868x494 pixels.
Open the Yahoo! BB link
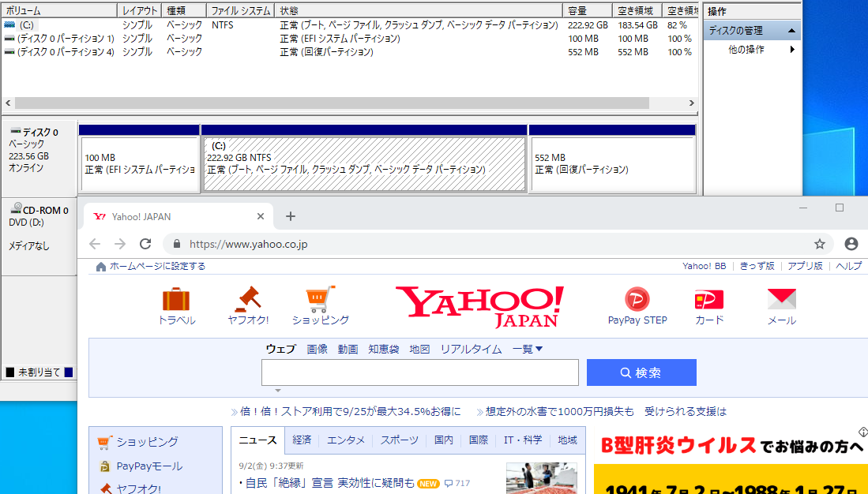pyautogui.click(x=705, y=266)
